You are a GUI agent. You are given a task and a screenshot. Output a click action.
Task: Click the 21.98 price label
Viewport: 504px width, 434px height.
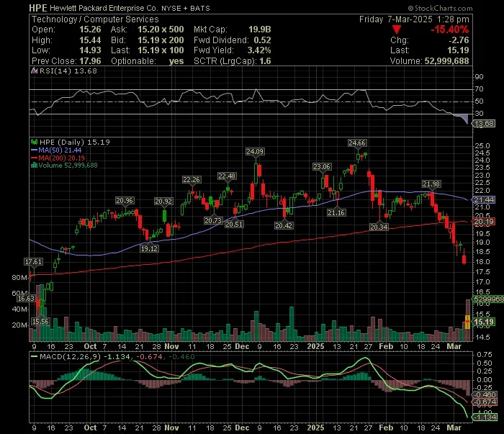[x=431, y=184]
